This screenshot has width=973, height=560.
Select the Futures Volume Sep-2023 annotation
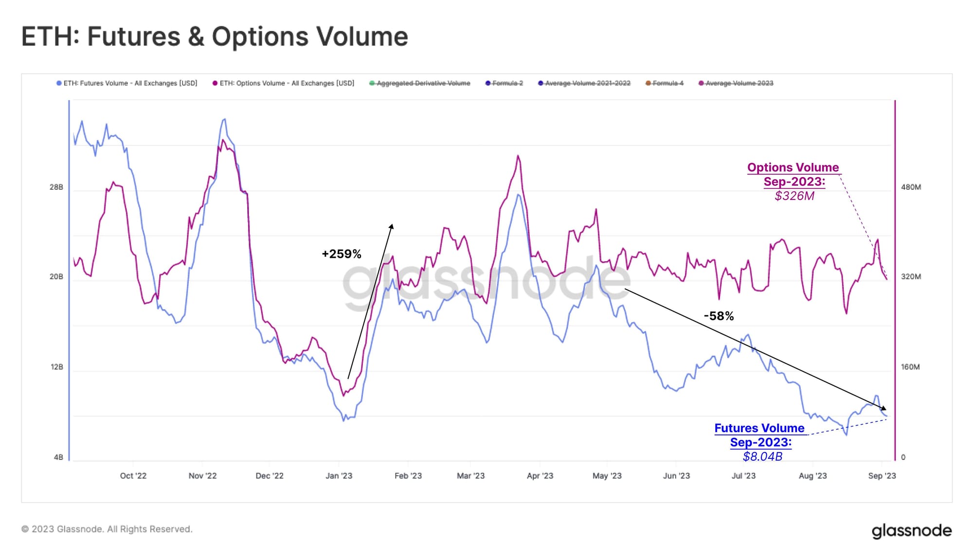click(x=761, y=442)
